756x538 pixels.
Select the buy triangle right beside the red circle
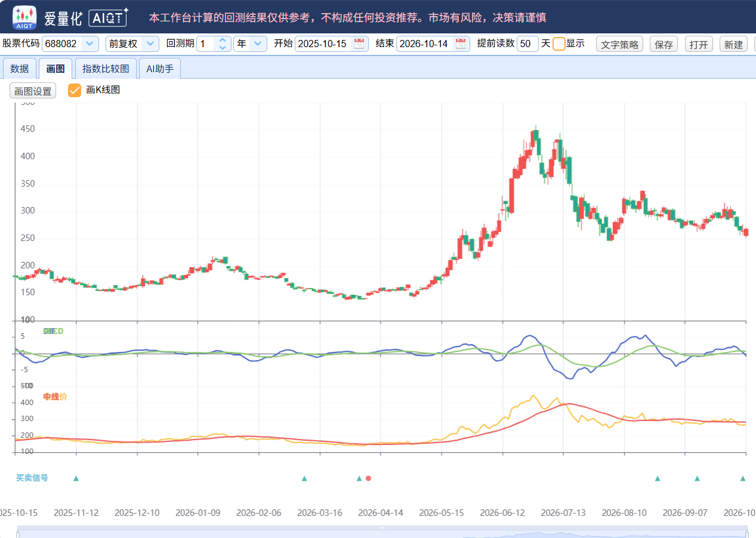359,478
